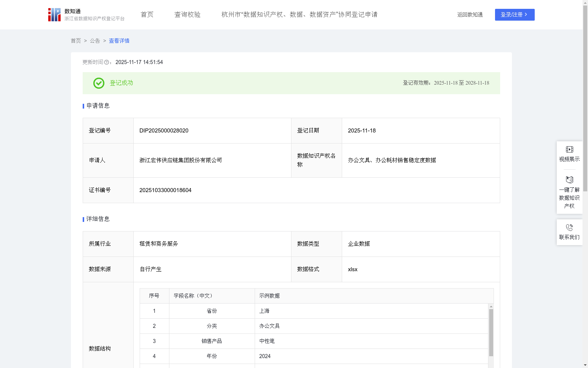Click the help icon beside 更新时间
The width and height of the screenshot is (588, 368).
pos(107,63)
